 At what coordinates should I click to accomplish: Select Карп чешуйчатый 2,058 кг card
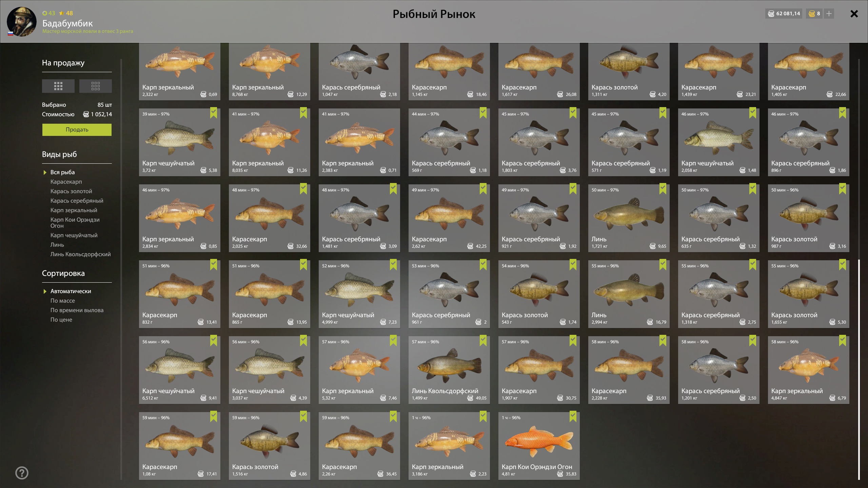(719, 142)
